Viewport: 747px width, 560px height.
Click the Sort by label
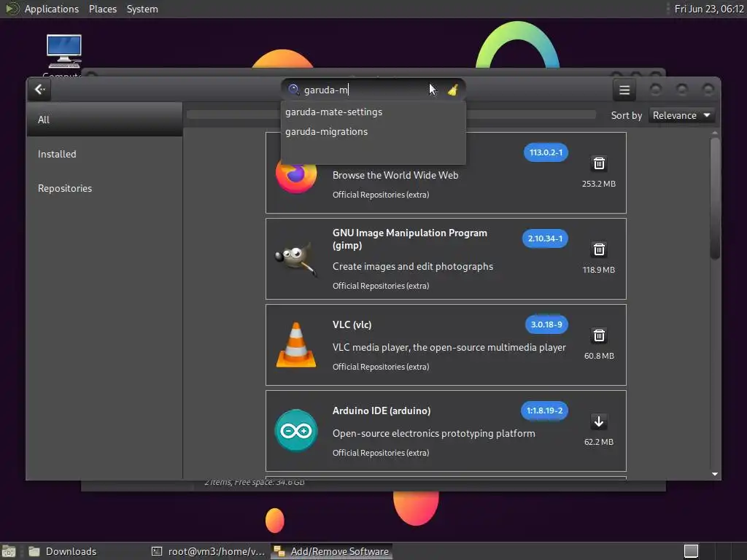pyautogui.click(x=627, y=115)
